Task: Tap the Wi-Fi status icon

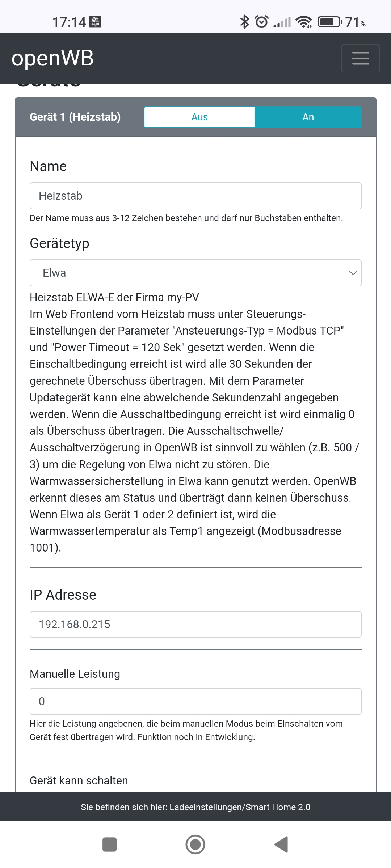Action: tap(304, 22)
